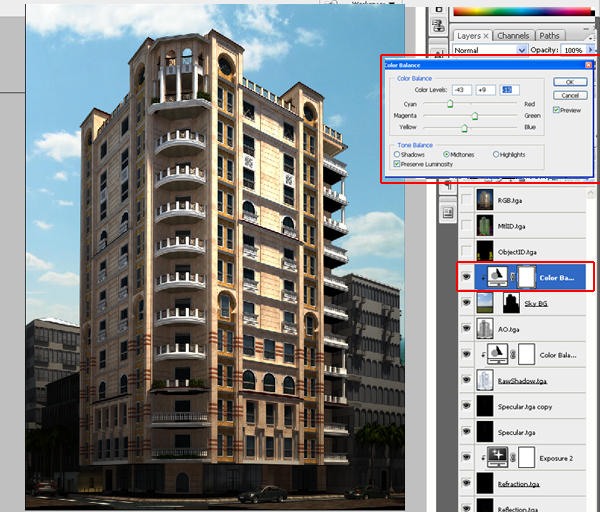Click the RawShadow.tga layer thumbnail
The image size is (600, 512).
tap(485, 380)
